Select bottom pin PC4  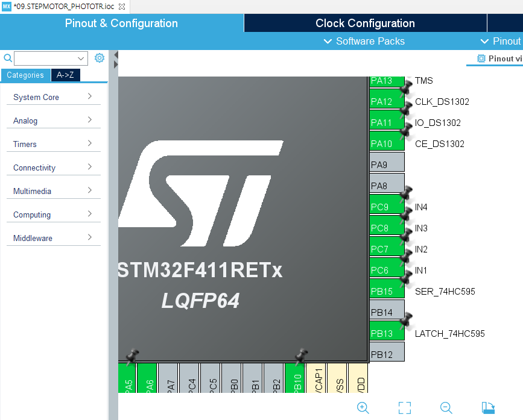[189, 378]
